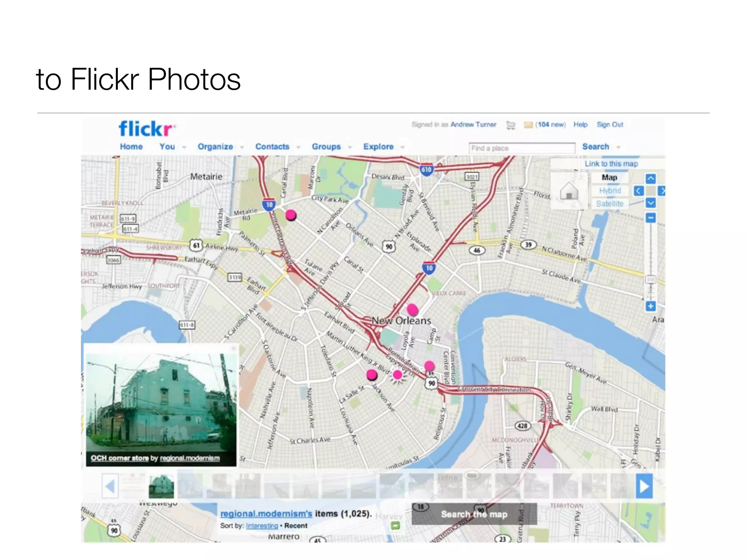This screenshot has height=560, width=747.
Task: Expand the Explore menu arrow
Action: pyautogui.click(x=403, y=147)
